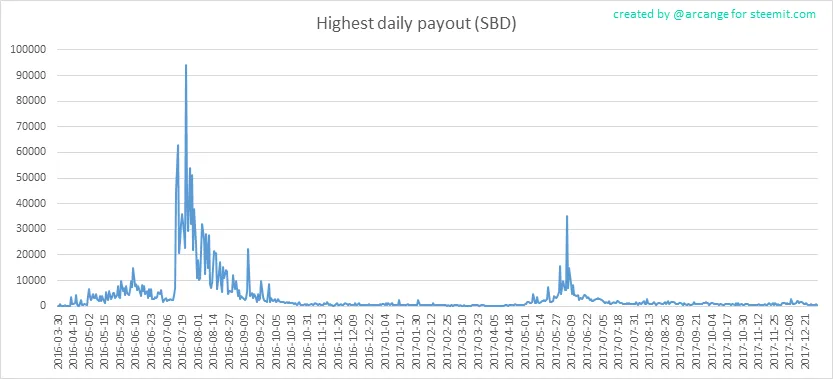The image size is (833, 379).
Task: Click the 90000 y-axis label
Action: 31,75
